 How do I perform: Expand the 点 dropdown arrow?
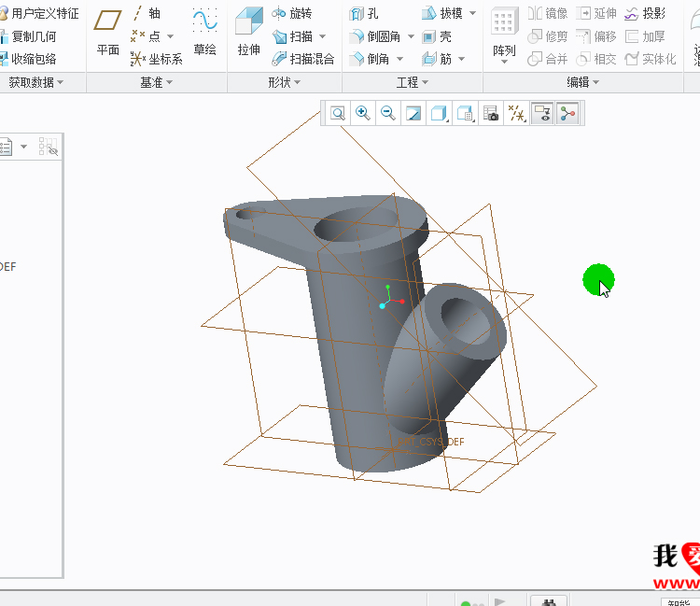[x=170, y=36]
